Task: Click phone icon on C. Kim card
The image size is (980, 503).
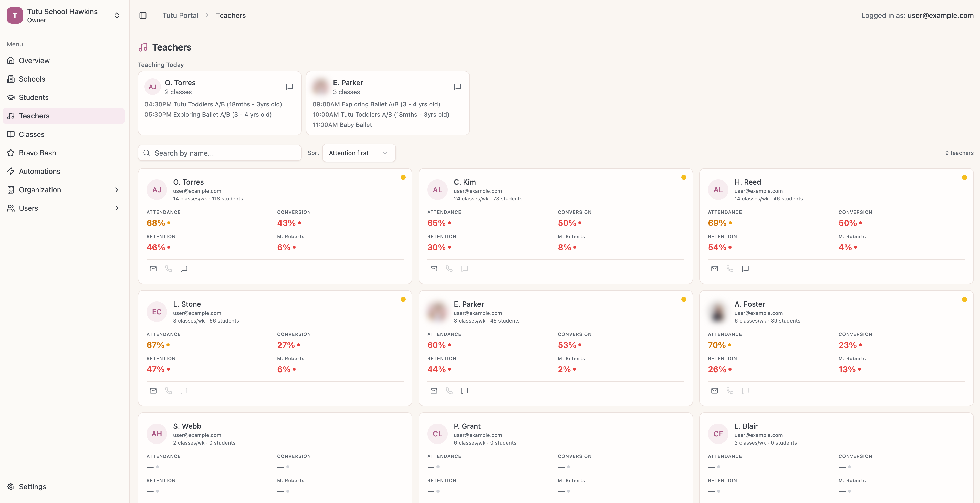Action: [x=449, y=269]
